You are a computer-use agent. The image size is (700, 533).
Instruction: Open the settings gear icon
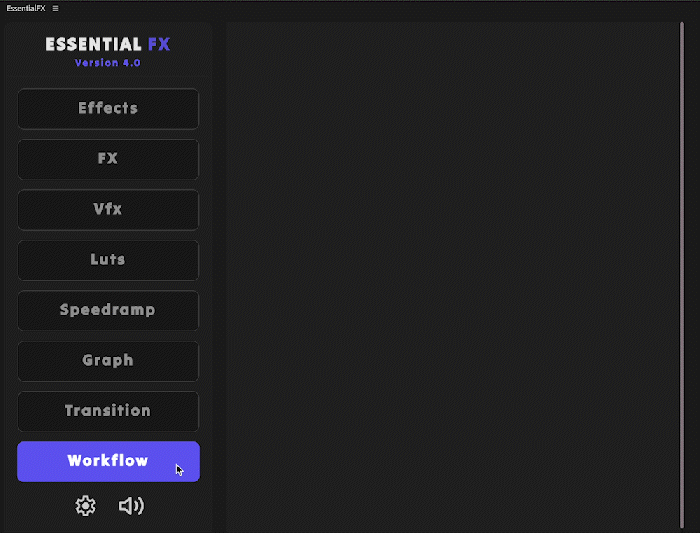pyautogui.click(x=85, y=506)
